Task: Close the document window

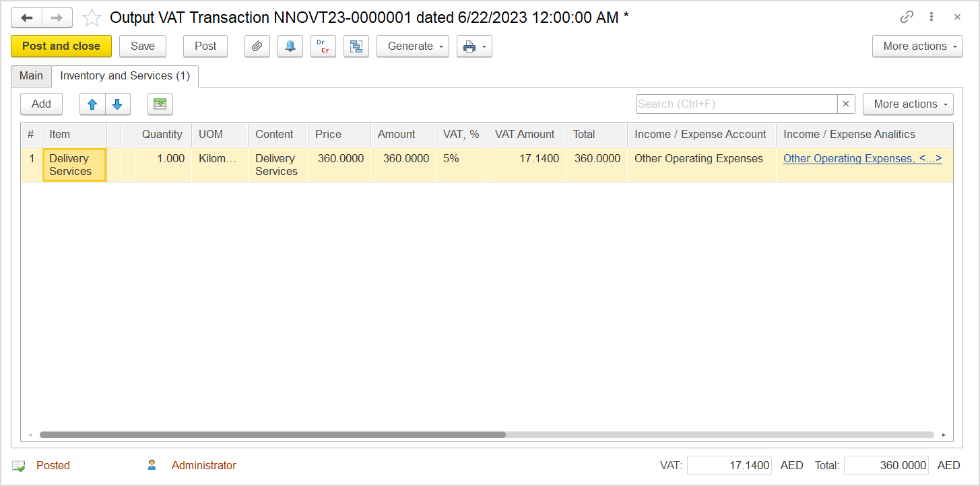Action: (x=957, y=18)
